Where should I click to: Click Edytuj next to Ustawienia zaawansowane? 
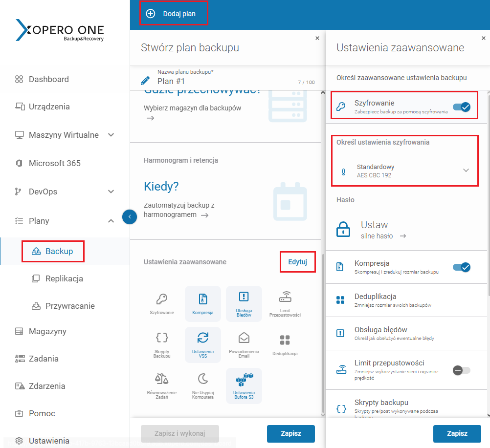pos(297,262)
